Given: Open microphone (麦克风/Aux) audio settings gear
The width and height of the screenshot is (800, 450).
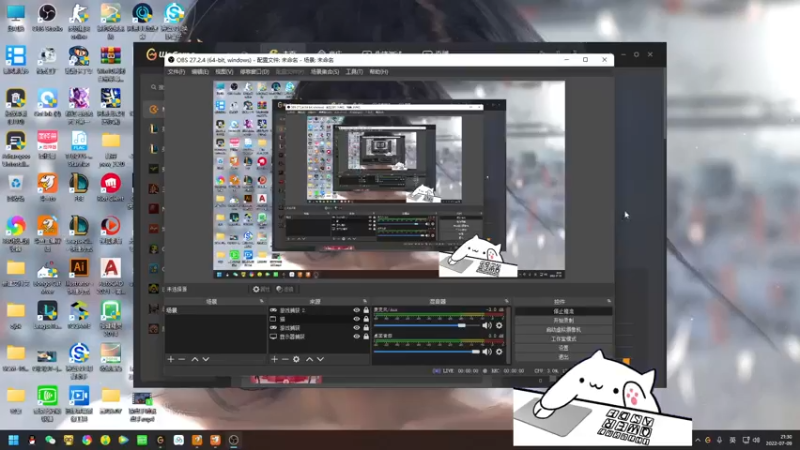Looking at the screenshot, I should (x=499, y=326).
